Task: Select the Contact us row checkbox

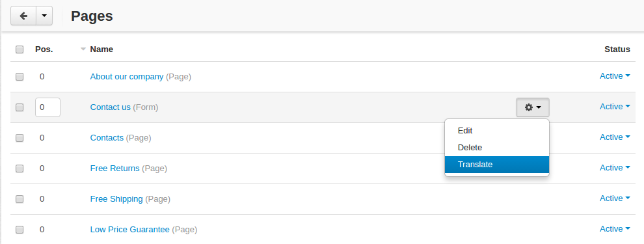Action: click(x=20, y=107)
